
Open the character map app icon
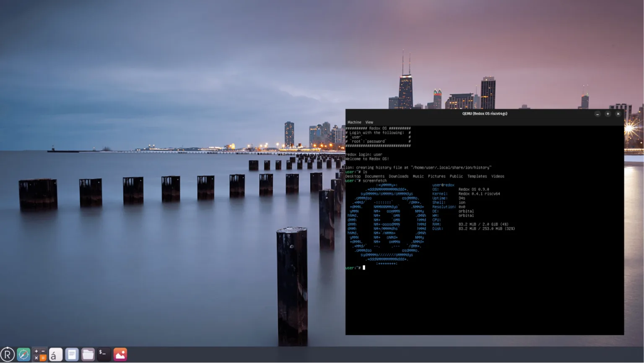click(x=55, y=355)
